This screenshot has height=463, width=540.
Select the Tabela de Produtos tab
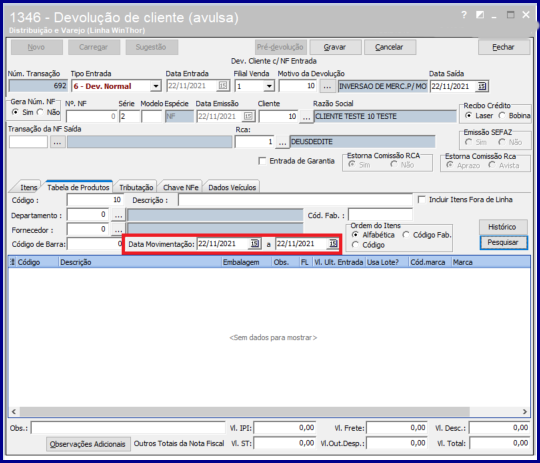78,187
